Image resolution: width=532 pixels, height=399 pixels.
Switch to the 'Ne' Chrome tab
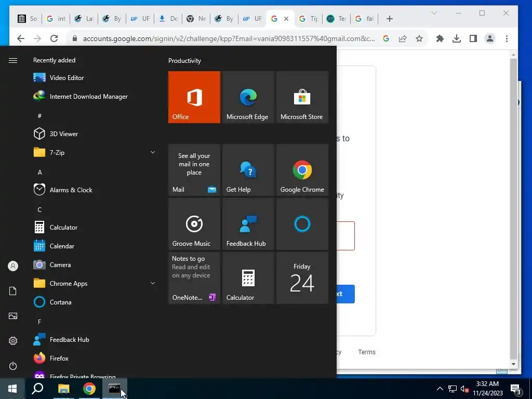point(196,19)
